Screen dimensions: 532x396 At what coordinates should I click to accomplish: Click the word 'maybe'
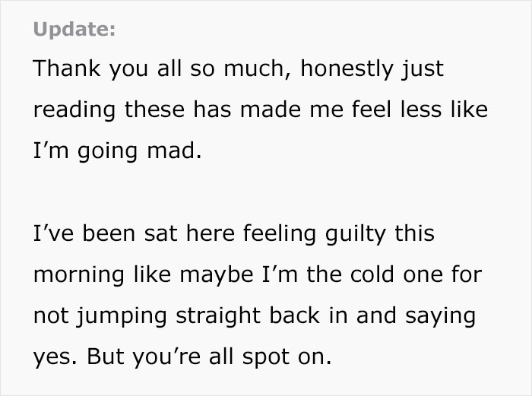point(217,275)
